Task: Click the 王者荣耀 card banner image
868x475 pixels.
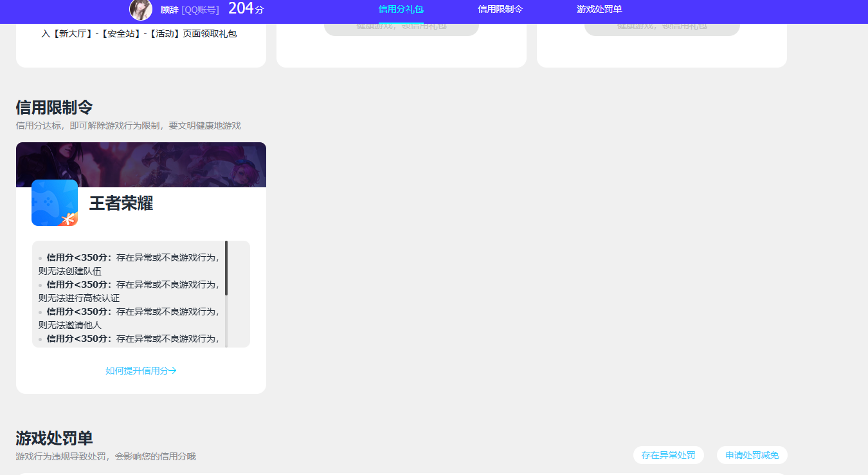Action: point(141,165)
